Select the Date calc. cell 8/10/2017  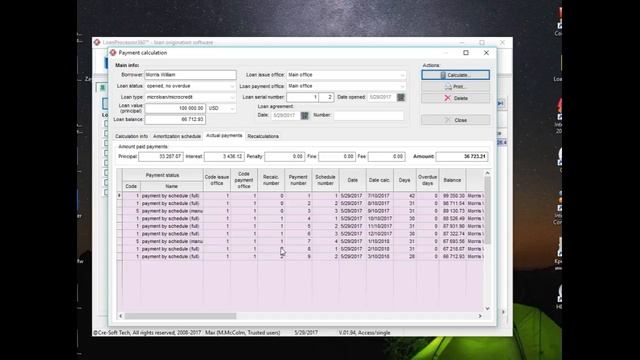[x=380, y=203]
